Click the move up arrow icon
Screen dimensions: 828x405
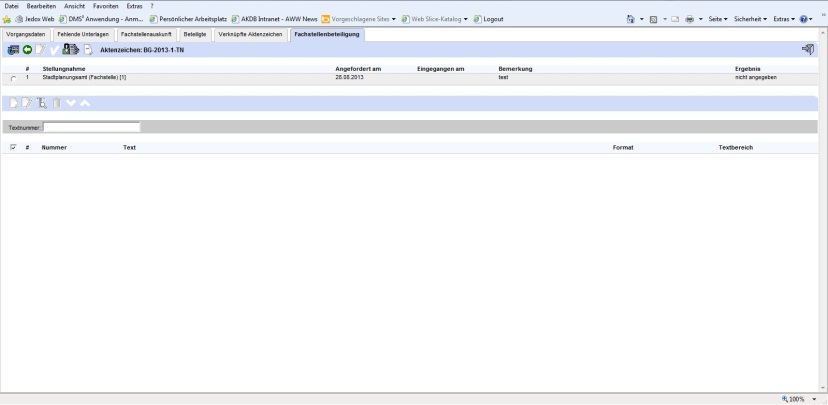pos(85,103)
